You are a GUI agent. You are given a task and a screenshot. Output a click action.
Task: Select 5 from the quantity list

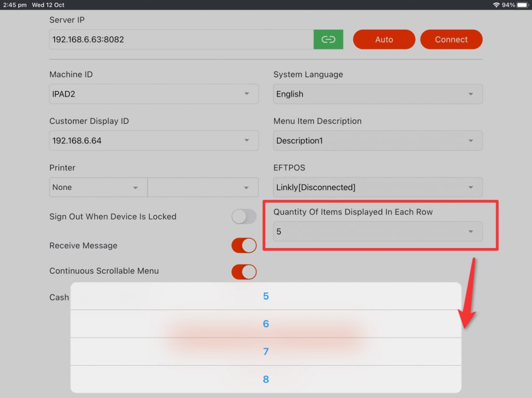point(266,296)
